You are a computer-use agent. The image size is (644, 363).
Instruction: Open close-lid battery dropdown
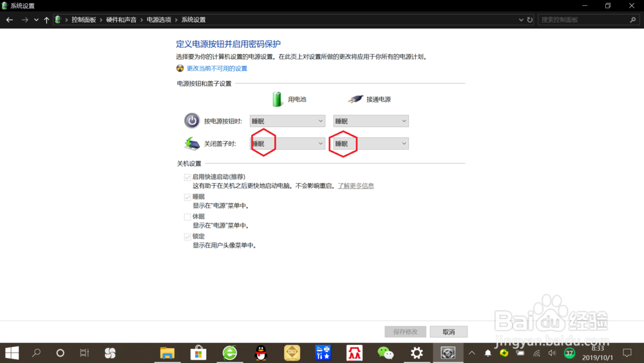click(287, 144)
